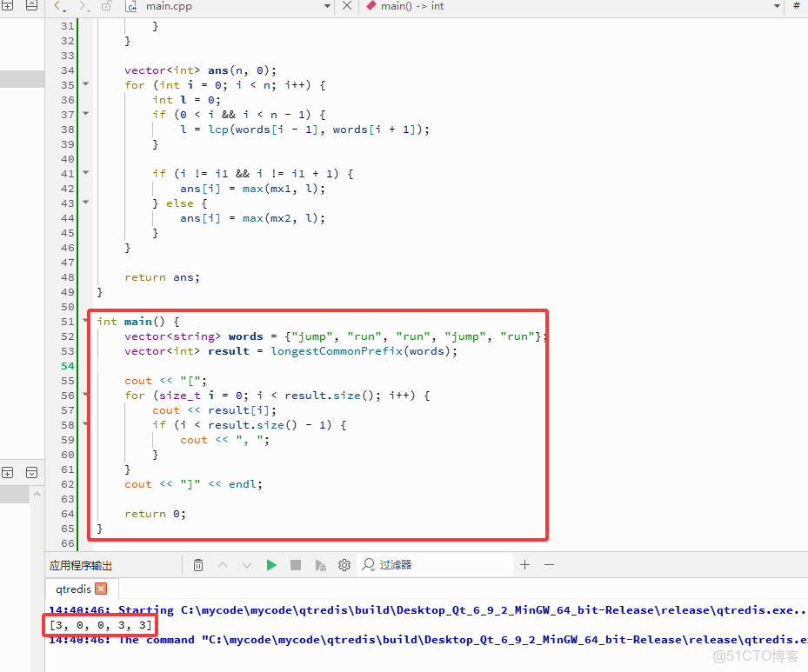Open application output settings gear
The image size is (808, 672).
point(344,565)
